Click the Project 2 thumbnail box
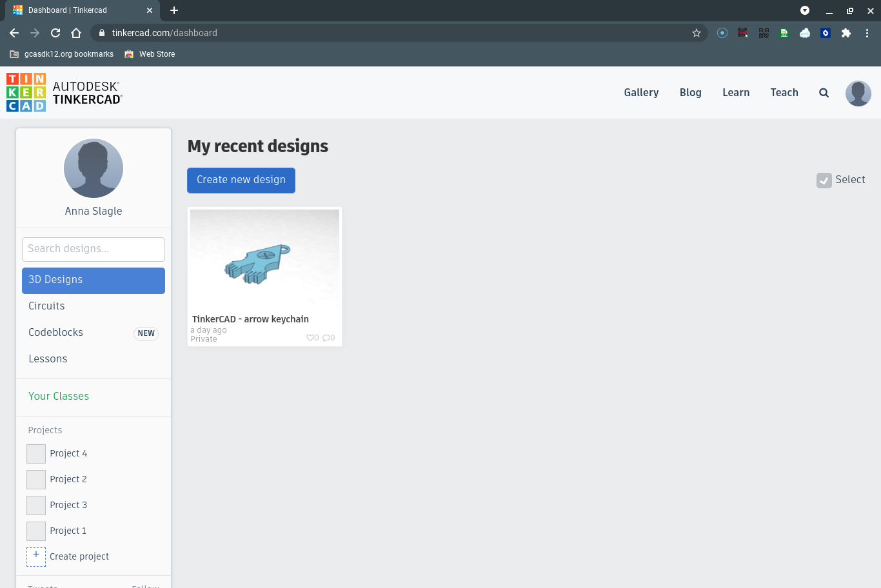Image resolution: width=881 pixels, height=588 pixels. 36,480
